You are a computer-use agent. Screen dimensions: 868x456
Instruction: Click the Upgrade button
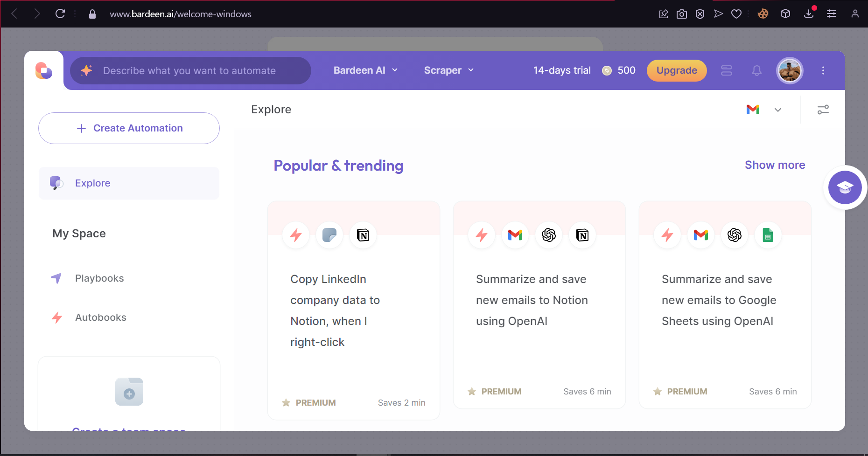point(677,70)
